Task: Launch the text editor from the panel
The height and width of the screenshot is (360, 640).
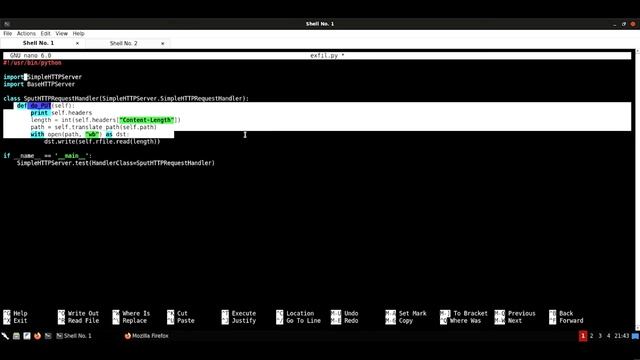Action: click(x=27, y=336)
